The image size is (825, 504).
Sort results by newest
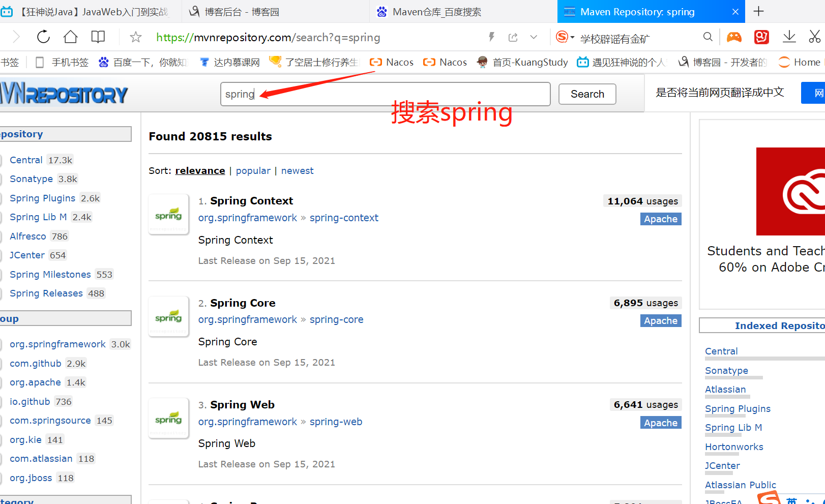[297, 170]
